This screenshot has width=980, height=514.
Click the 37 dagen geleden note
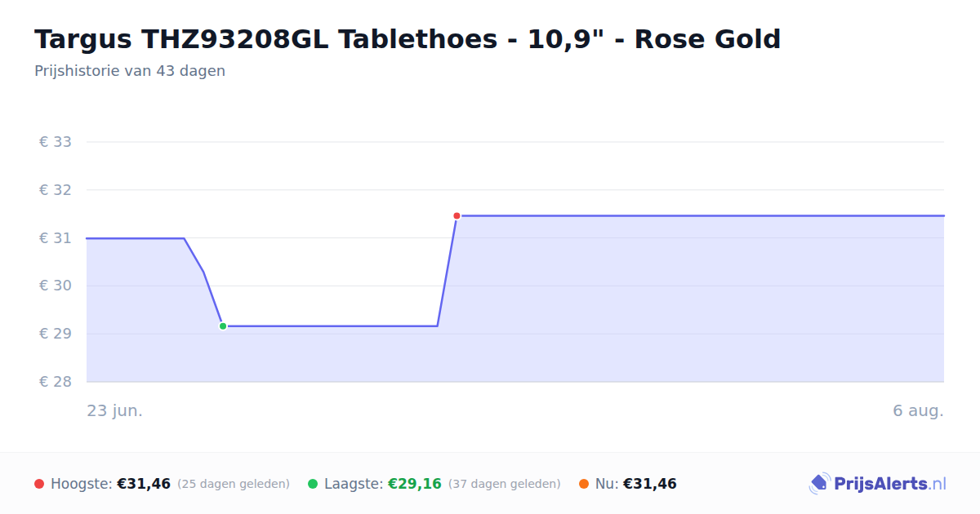click(x=505, y=484)
